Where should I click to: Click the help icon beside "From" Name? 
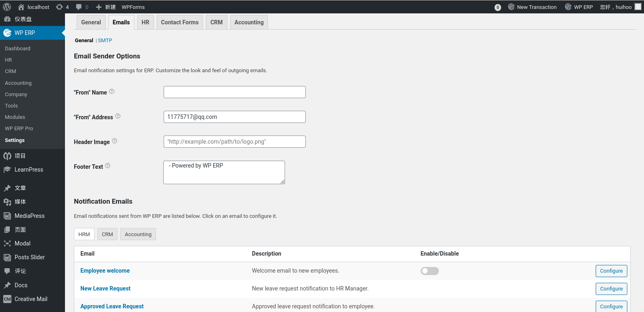click(x=112, y=92)
